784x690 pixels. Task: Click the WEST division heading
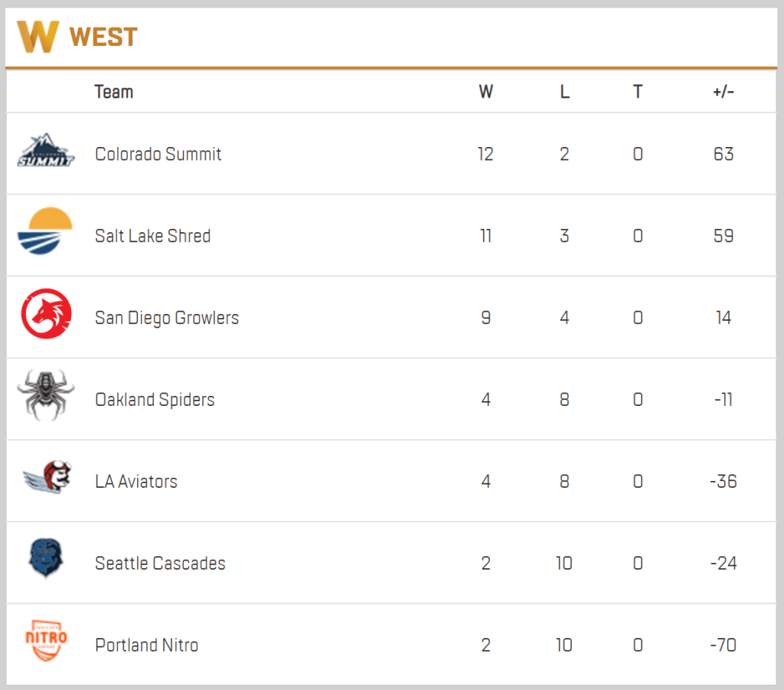103,37
